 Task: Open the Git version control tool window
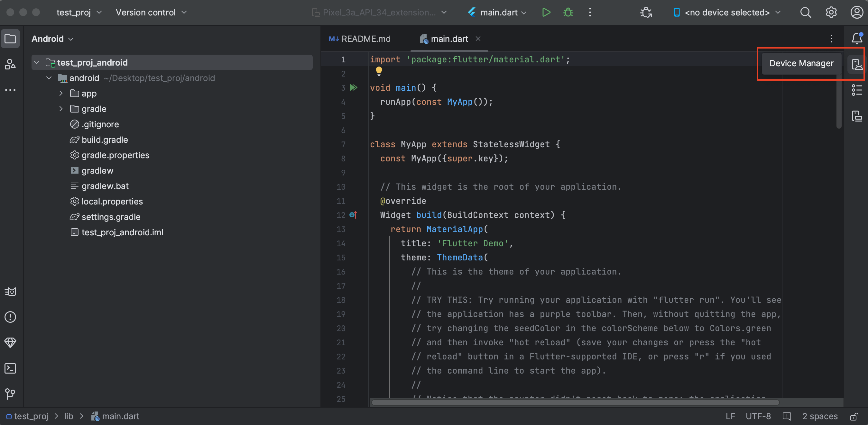coord(10,394)
